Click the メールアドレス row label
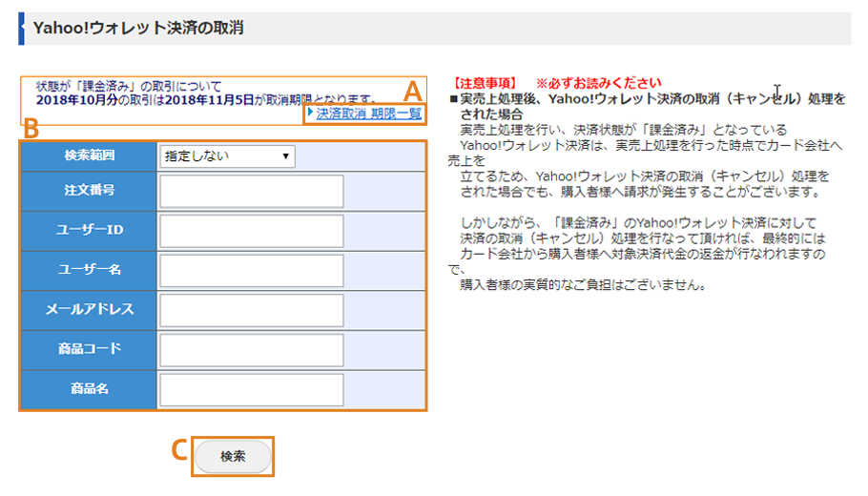 pyautogui.click(x=89, y=309)
